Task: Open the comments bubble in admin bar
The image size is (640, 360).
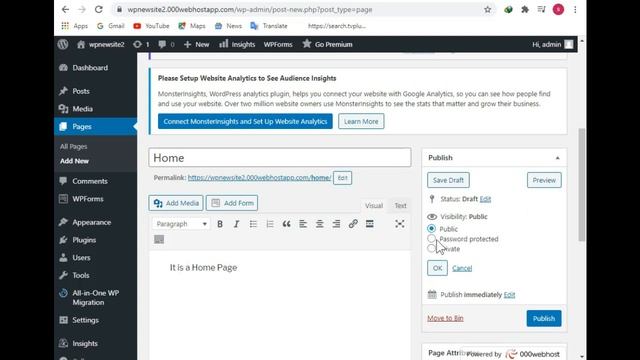Action: [x=166, y=44]
